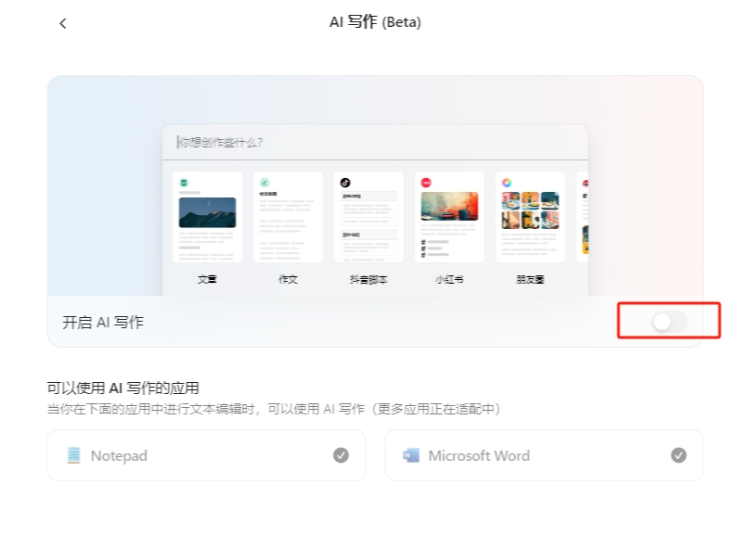Select the 文章 template thumbnail
The image size is (747, 560).
pos(207,217)
